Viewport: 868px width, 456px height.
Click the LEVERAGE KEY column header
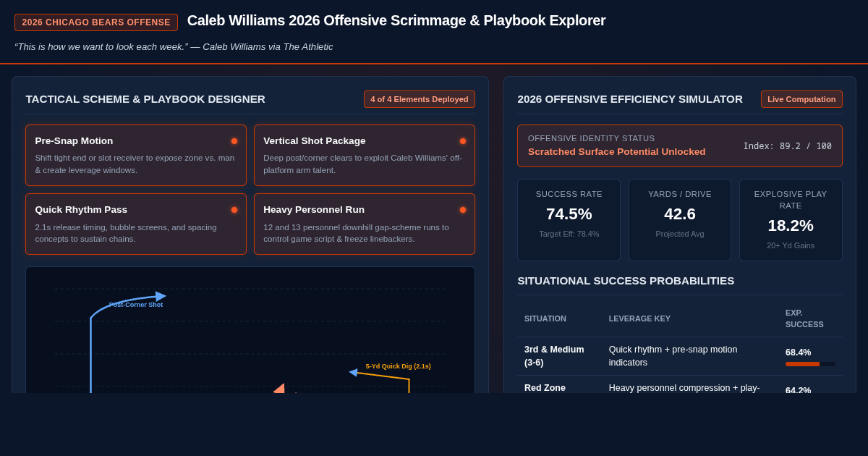pyautogui.click(x=639, y=318)
